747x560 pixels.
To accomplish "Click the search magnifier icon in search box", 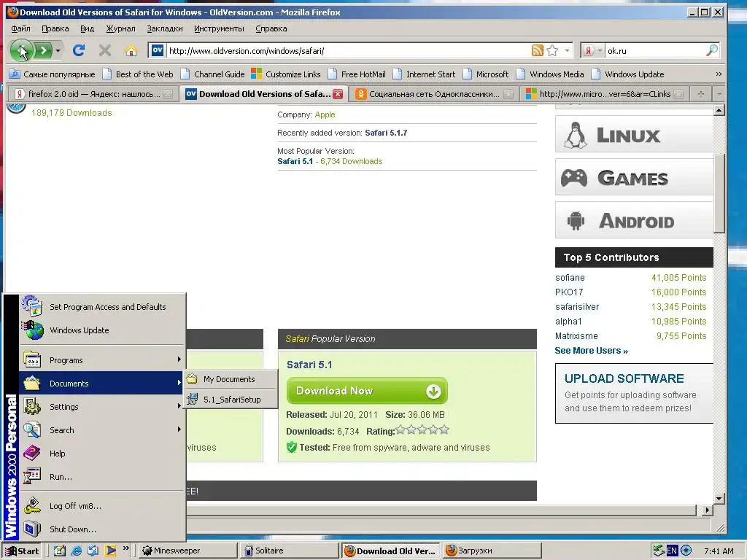I will click(712, 50).
